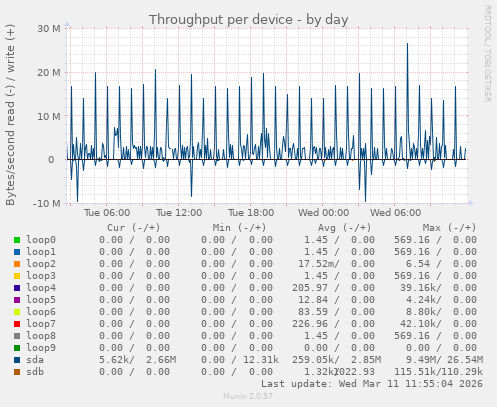Viewport: 497px width, 407px height.
Task: Click the '-10 M' y-axis label
Action: click(47, 203)
